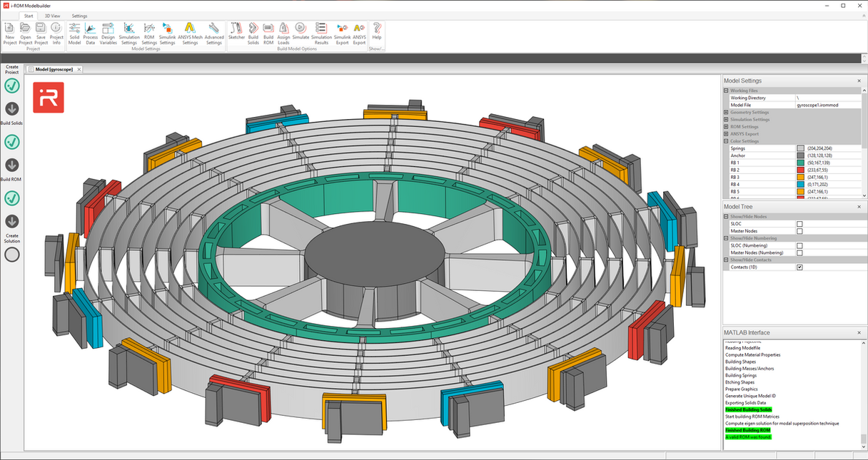Switch to the Settings ribbon tab
The image size is (868, 460).
(79, 15)
